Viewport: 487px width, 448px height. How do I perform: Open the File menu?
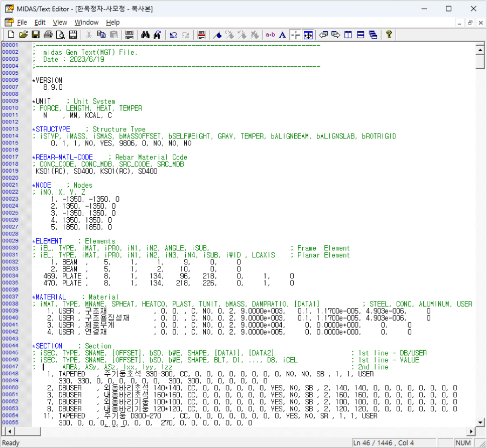coord(22,22)
